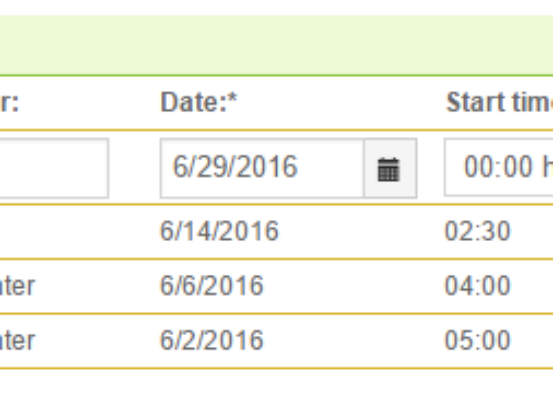The image size is (553, 400).
Task: Select the 02:30 start time cell
Action: click(x=478, y=231)
